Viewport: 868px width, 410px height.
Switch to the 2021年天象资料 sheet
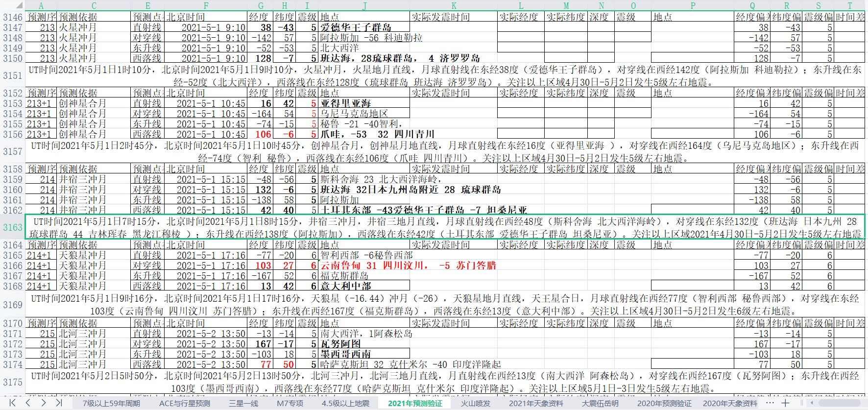coord(536,403)
